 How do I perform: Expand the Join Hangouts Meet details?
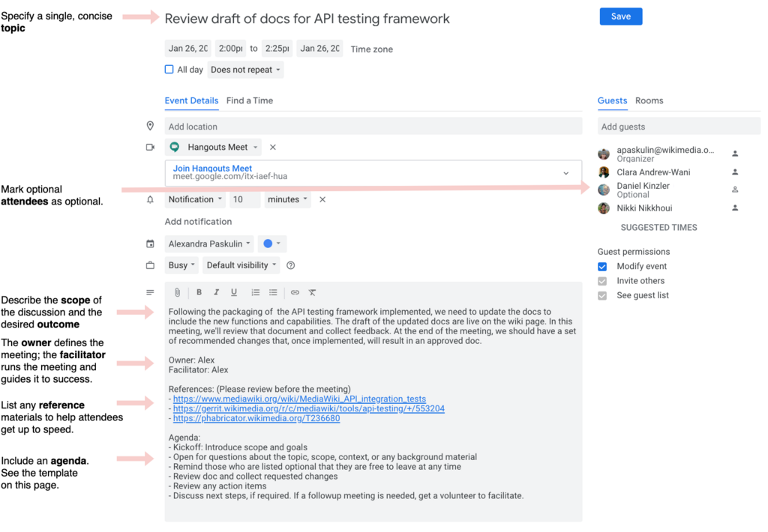(x=565, y=173)
